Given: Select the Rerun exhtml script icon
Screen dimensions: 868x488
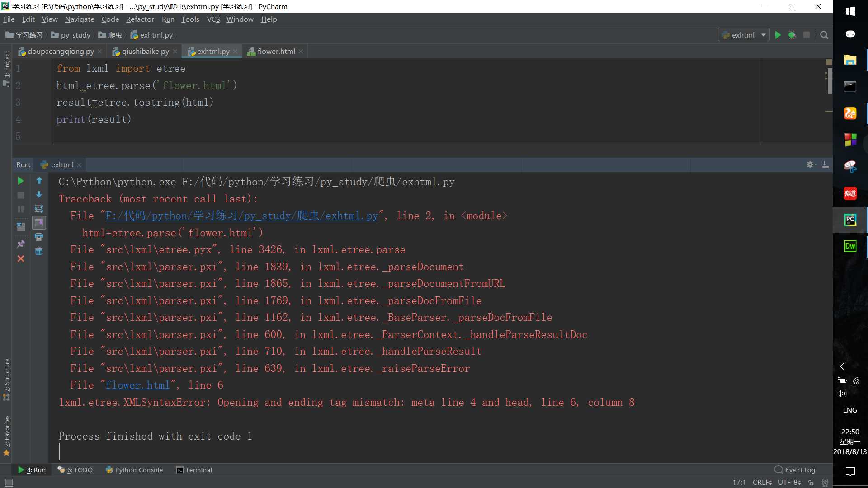Looking at the screenshot, I should [20, 181].
